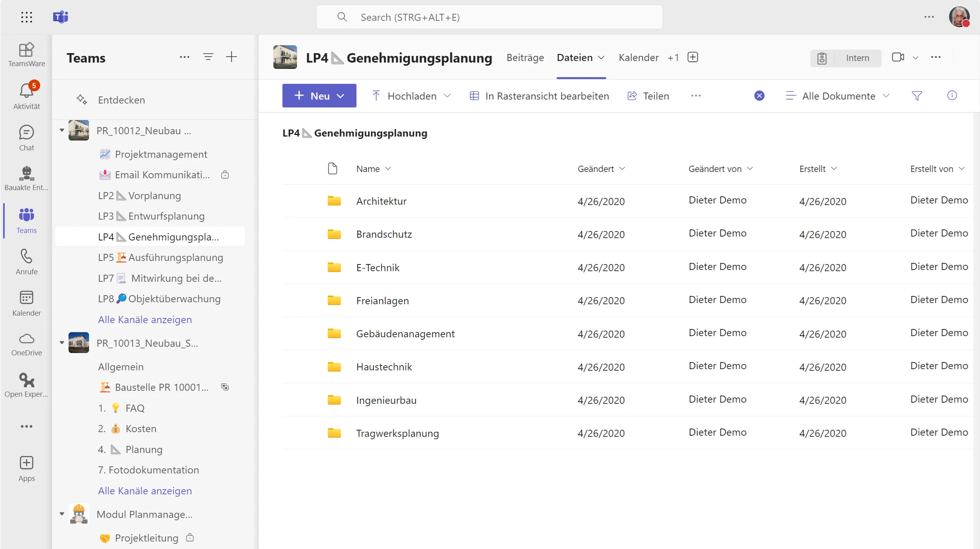Viewport: 980px width, 549px height.
Task: Click In Rasteransicht bearbeiten
Action: tap(539, 96)
